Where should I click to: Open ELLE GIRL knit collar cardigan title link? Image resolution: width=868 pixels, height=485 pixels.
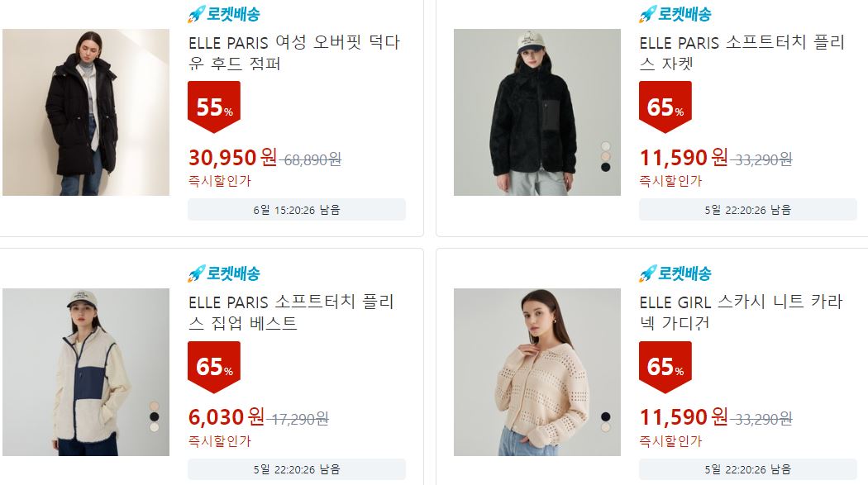coord(741,312)
